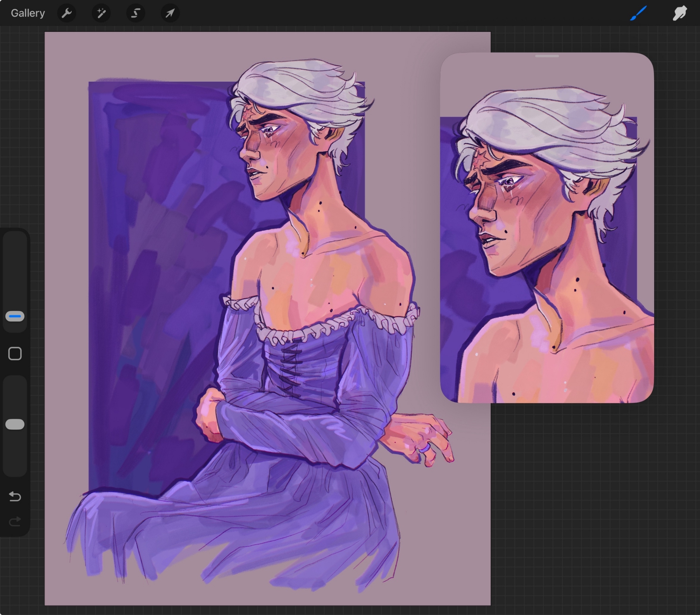Open the Gallery view
Image resolution: width=700 pixels, height=615 pixels.
pos(28,13)
